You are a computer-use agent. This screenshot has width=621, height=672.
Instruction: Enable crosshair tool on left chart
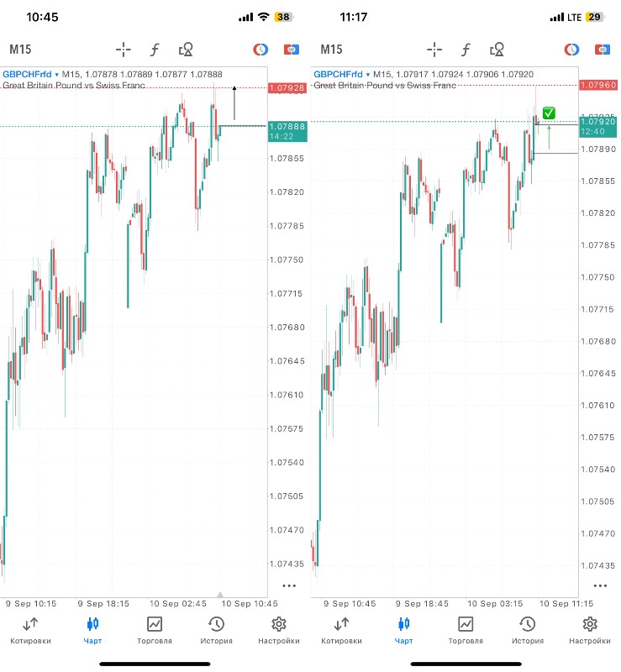124,50
